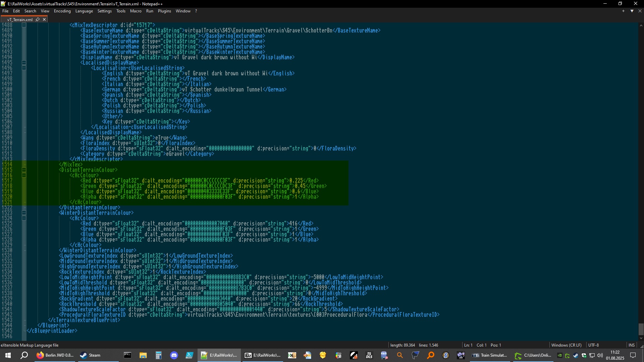Collapse the cMixTexDescriptor fold on line 1488

coord(24,25)
